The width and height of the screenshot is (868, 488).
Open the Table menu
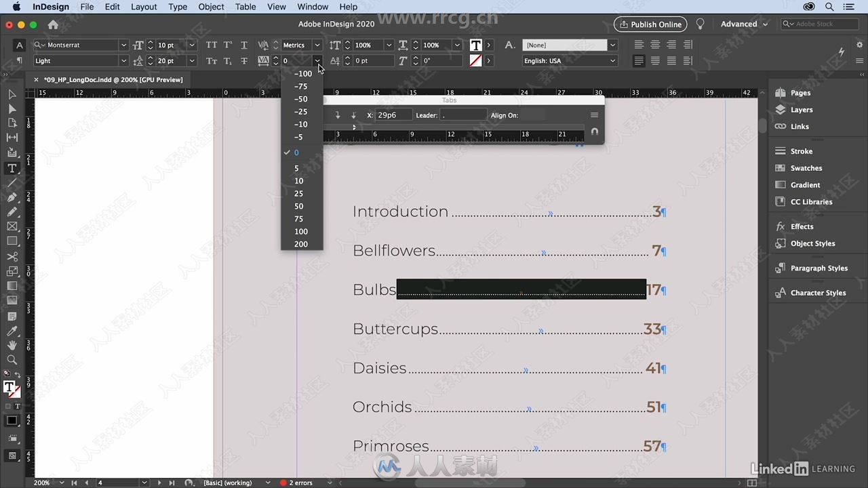(x=245, y=7)
